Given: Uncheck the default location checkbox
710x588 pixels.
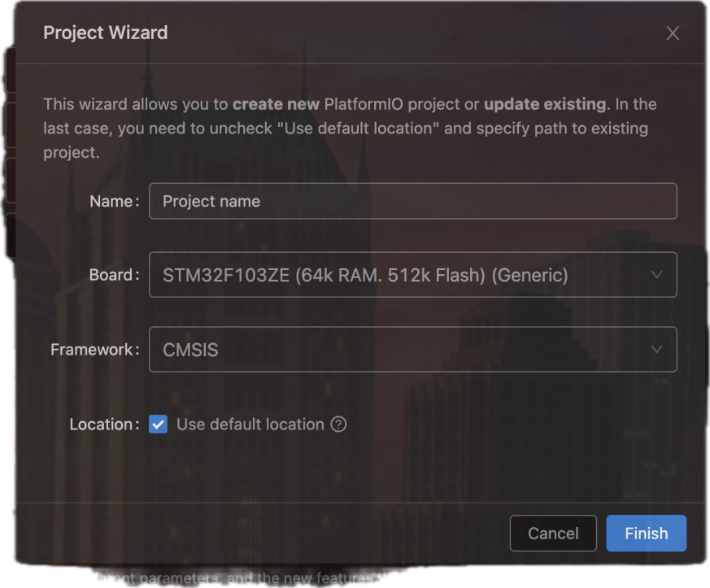Looking at the screenshot, I should 159,425.
